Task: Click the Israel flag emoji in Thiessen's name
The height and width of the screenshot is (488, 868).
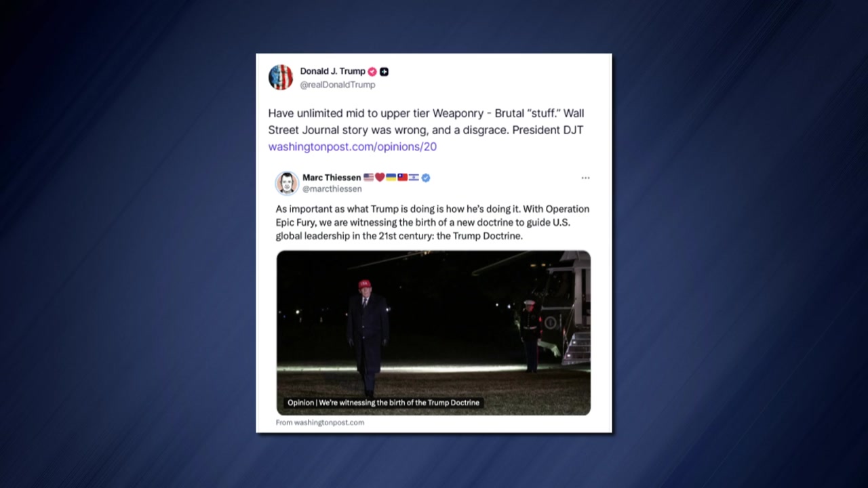Action: 413,178
